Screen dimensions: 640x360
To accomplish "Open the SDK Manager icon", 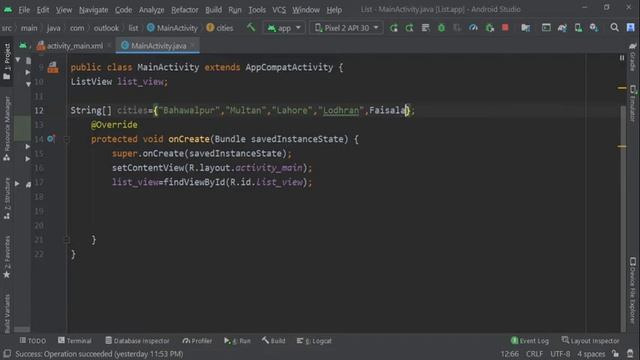I will point(594,28).
